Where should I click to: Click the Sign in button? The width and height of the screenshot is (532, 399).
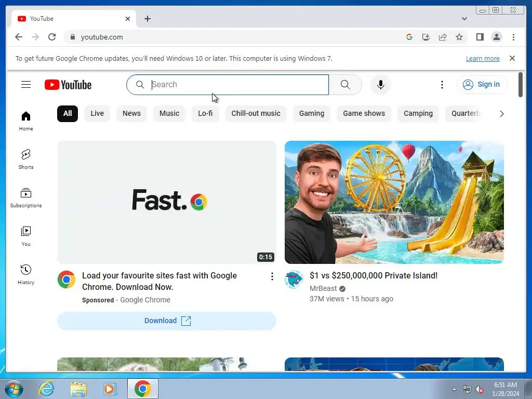[482, 85]
